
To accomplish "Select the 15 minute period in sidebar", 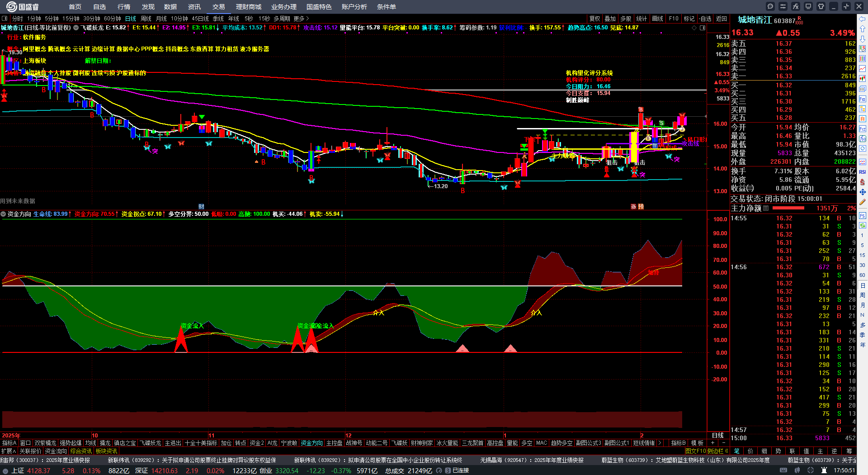I will click(863, 255).
